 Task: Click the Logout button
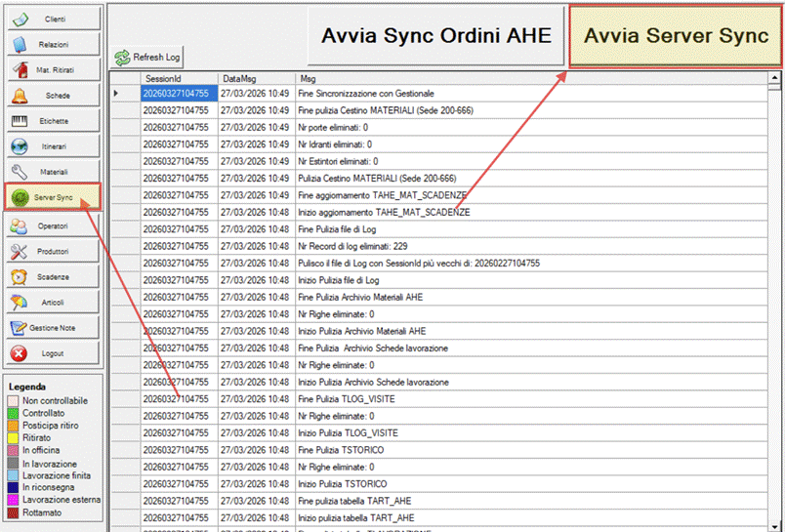click(54, 352)
